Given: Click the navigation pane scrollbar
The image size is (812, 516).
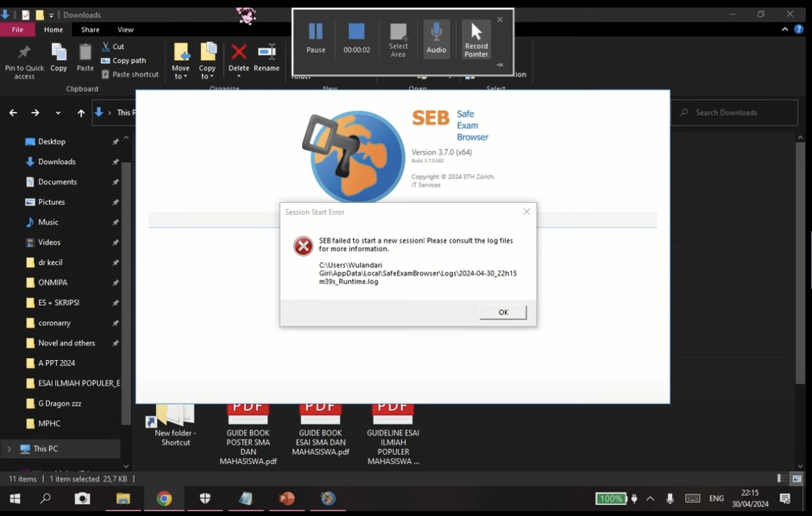Looking at the screenshot, I should tap(126, 293).
